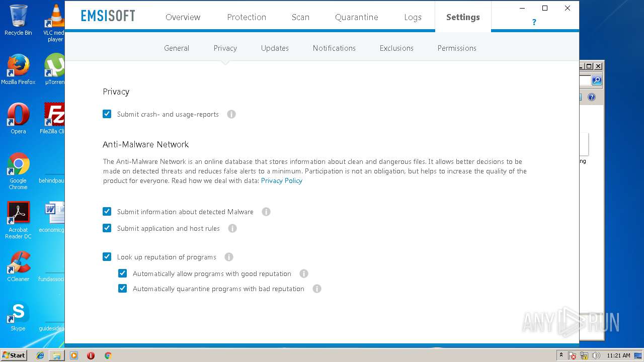
Task: Open Acrobat Reader DC desktop icon
Action: tap(18, 220)
